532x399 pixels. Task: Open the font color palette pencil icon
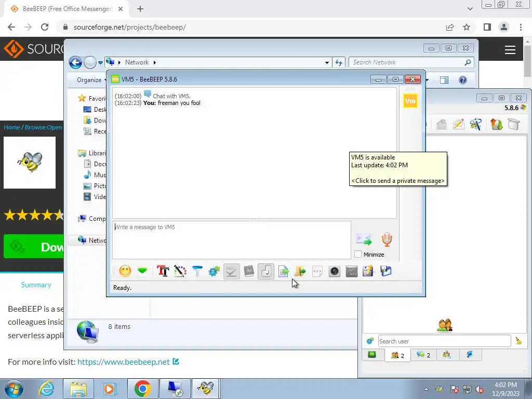pyautogui.click(x=180, y=271)
